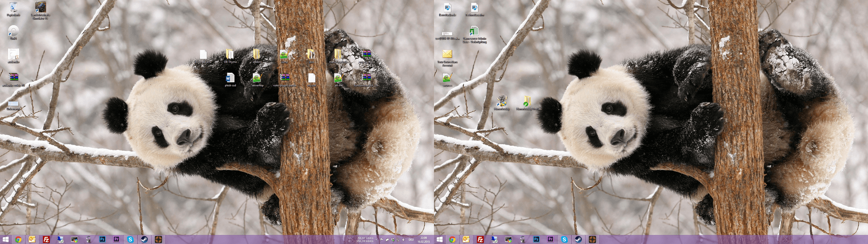Screen dimensions: 868x244
Task: Open Photoshop on left monitor taskbar
Action: (102, 239)
